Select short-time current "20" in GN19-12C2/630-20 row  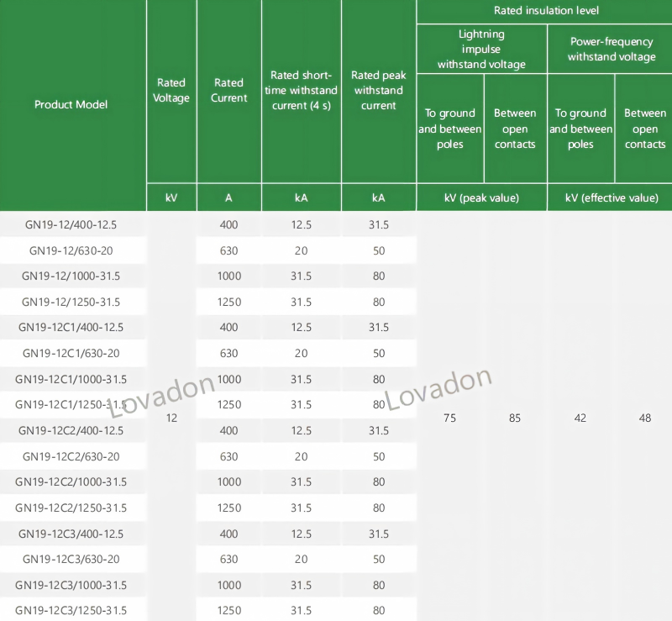click(302, 456)
